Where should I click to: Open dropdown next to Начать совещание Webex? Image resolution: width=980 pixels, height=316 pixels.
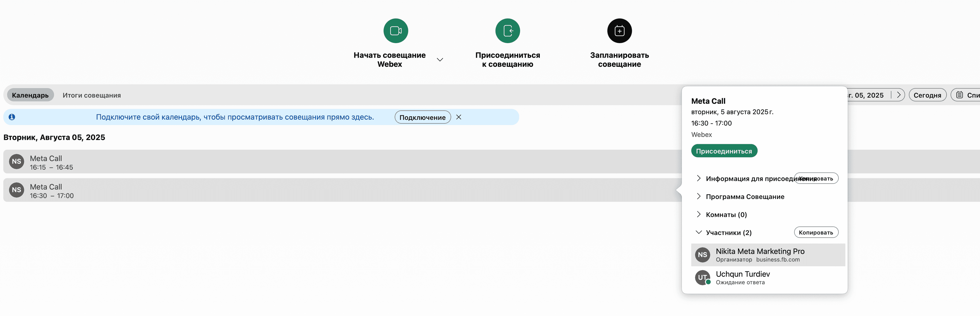click(440, 60)
